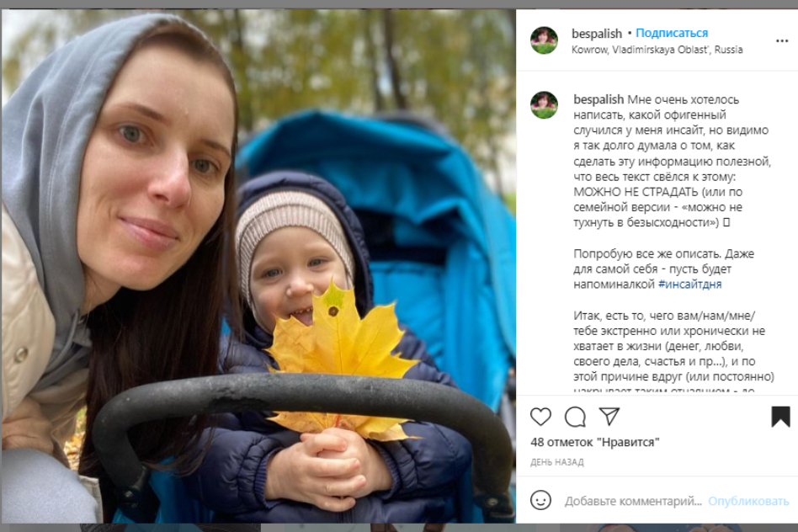798x532 pixels.
Task: Share the post with the paper plane icon
Action: [x=609, y=417]
